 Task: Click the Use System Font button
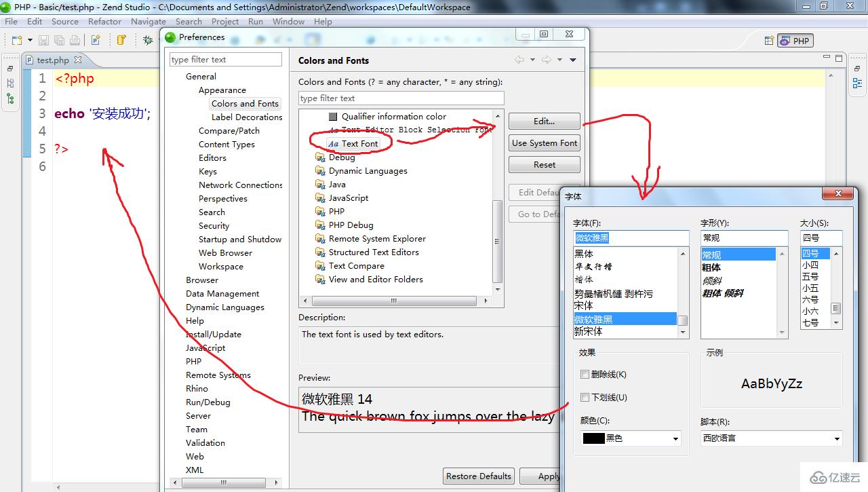pos(544,143)
